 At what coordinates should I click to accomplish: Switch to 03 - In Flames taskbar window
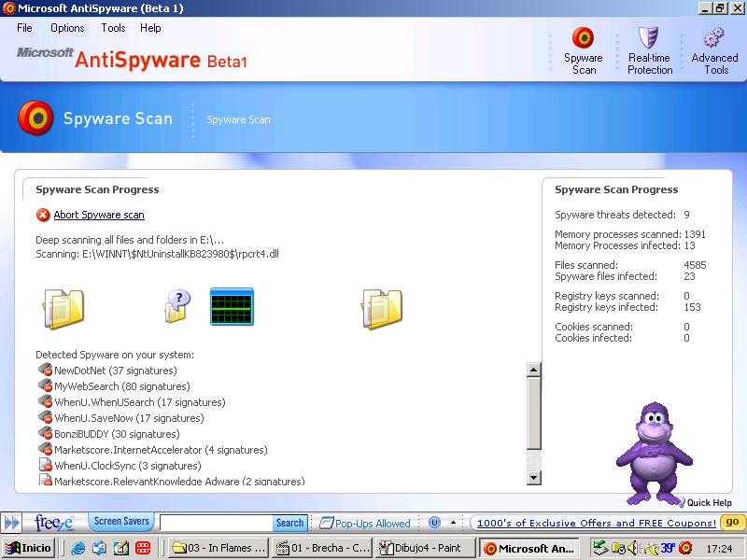tap(218, 548)
